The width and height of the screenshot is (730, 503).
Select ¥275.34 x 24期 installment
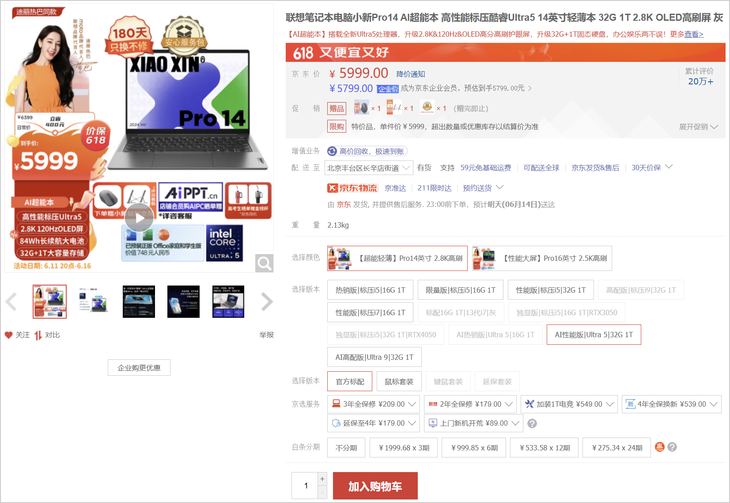(617, 448)
